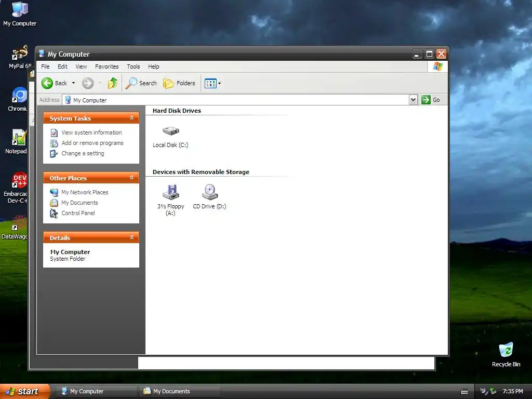Viewport: 532px width, 399px height.
Task: Open the Views icon menu
Action: pos(212,83)
